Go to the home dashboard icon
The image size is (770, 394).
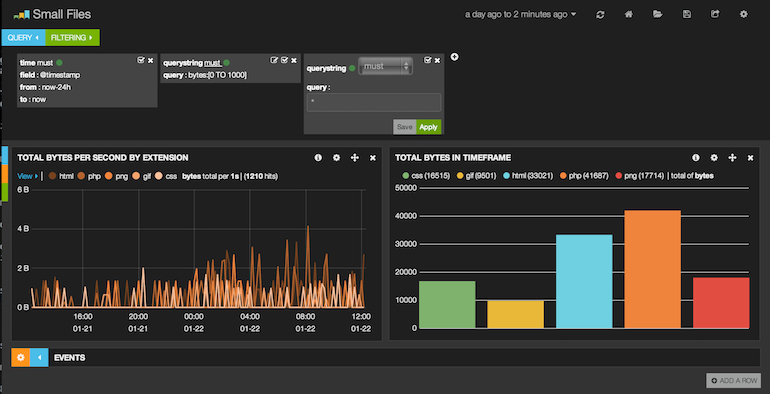[628, 15]
